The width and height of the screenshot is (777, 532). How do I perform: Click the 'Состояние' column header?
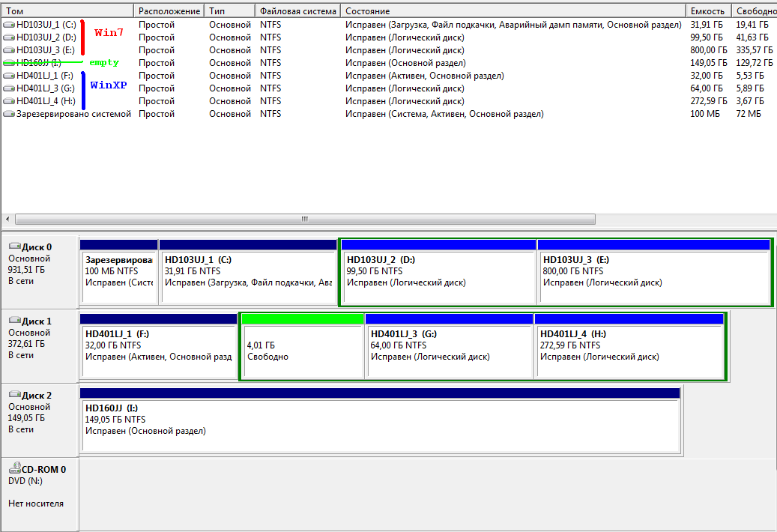click(x=513, y=11)
